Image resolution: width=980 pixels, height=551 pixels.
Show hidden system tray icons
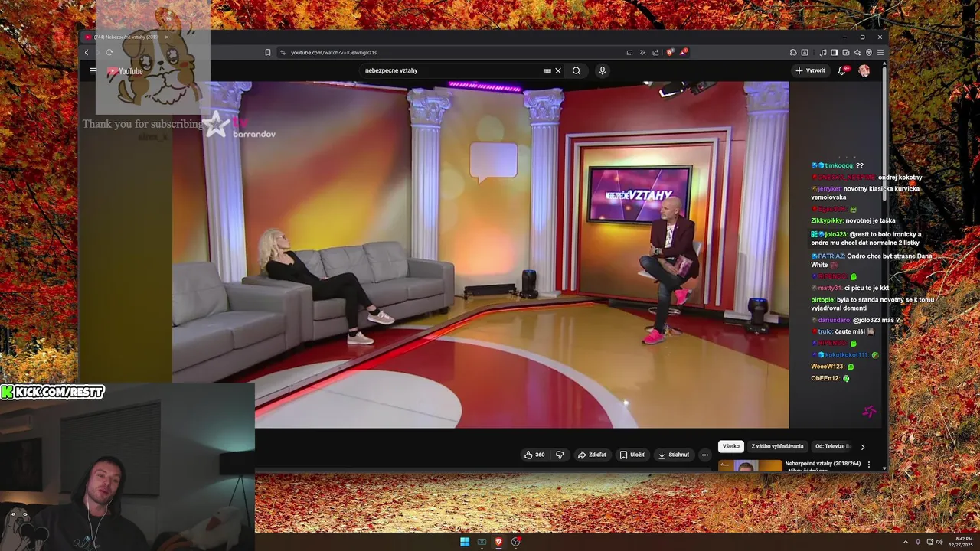point(906,542)
